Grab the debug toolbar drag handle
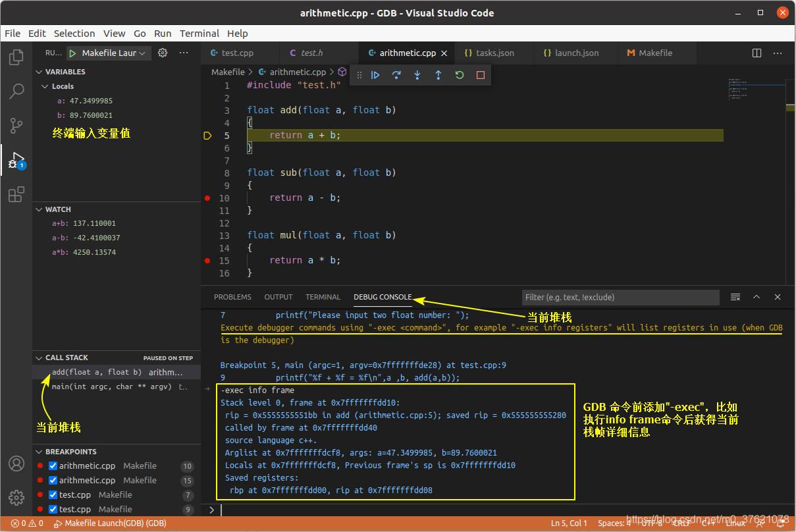796x532 pixels. pos(359,75)
